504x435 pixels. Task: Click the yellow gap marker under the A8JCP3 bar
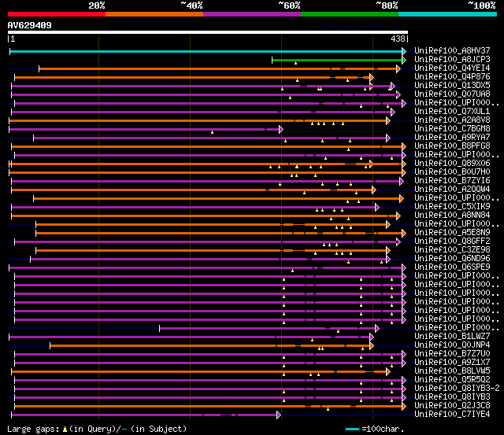click(x=296, y=63)
